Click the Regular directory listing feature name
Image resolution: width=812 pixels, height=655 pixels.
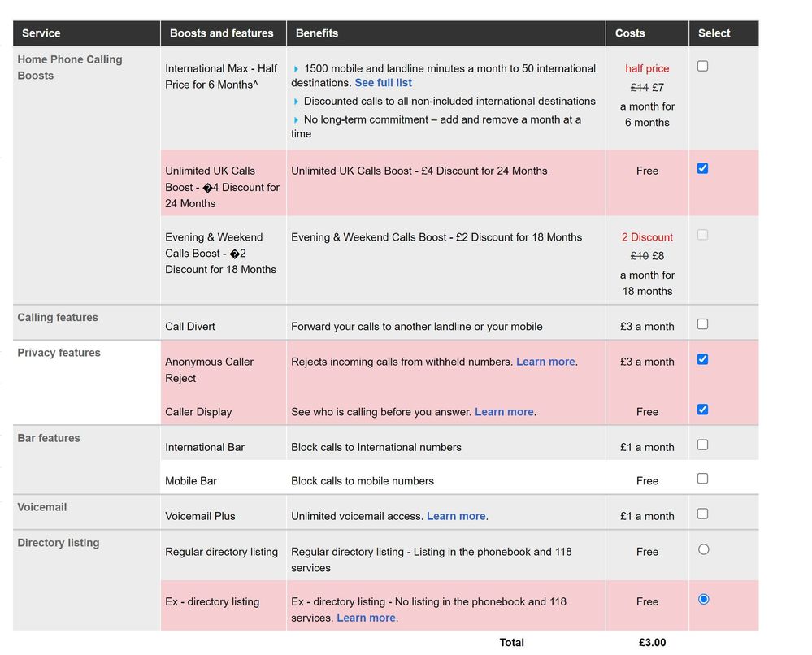pos(222,552)
